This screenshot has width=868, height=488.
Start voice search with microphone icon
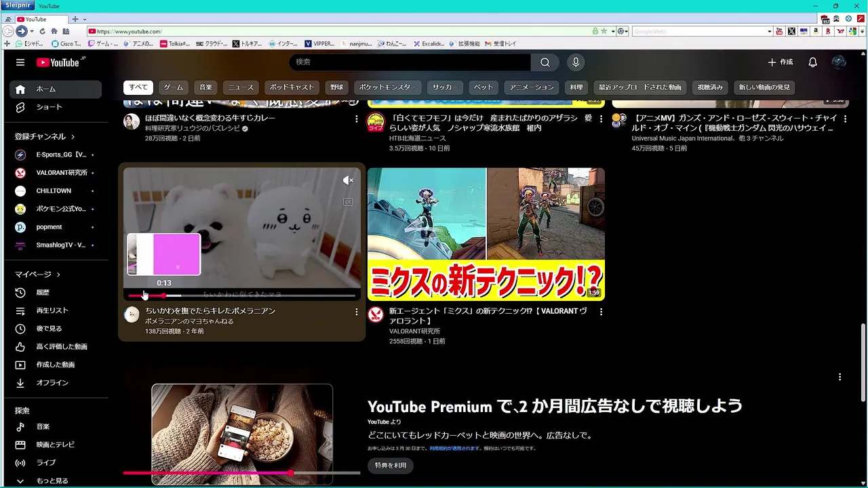pyautogui.click(x=576, y=62)
